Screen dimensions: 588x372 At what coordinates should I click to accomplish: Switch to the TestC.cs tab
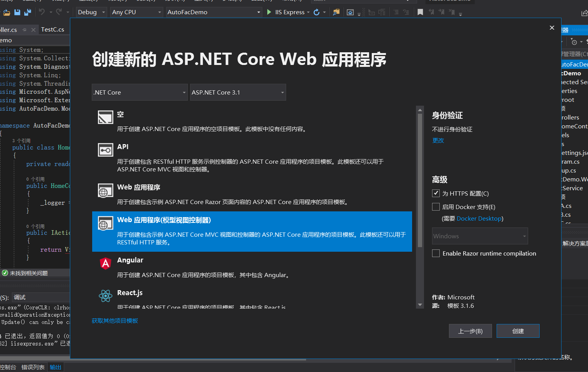pos(53,29)
